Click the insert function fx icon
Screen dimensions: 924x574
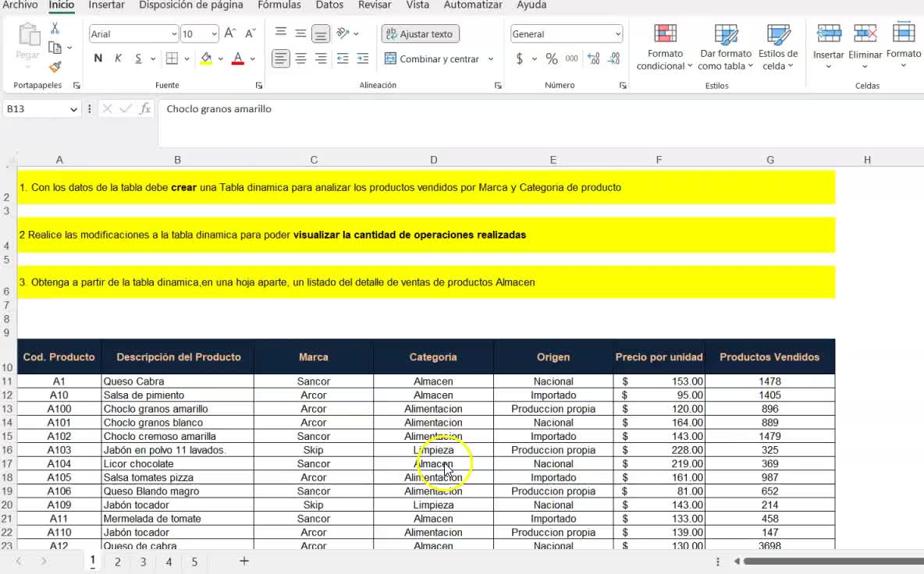(145, 109)
